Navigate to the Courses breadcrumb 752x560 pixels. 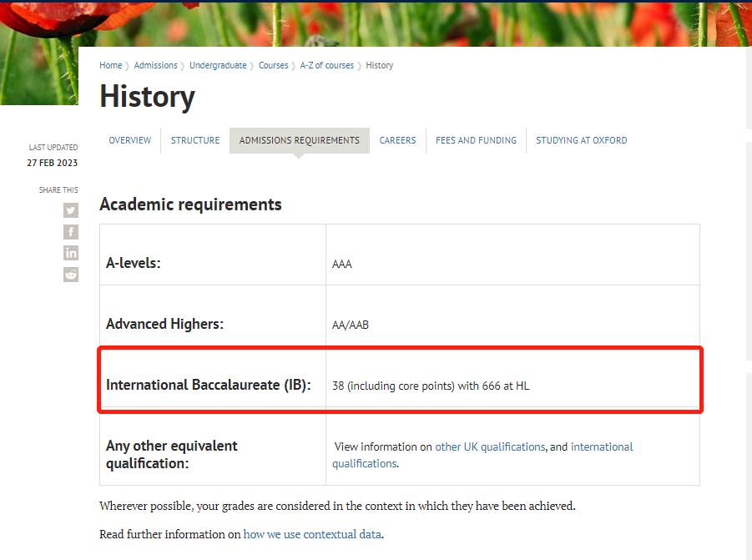tap(274, 65)
